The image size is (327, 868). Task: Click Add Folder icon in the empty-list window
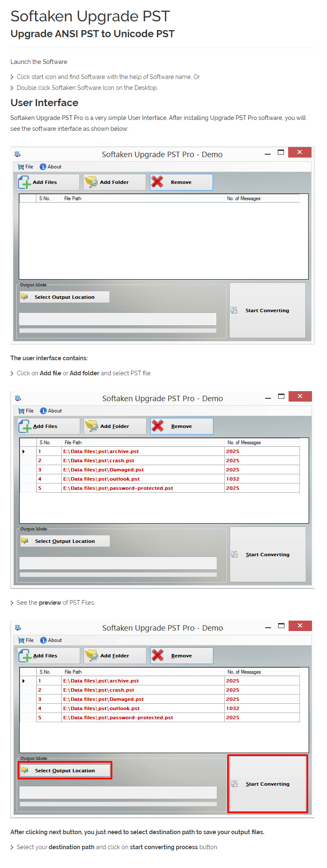click(x=91, y=182)
